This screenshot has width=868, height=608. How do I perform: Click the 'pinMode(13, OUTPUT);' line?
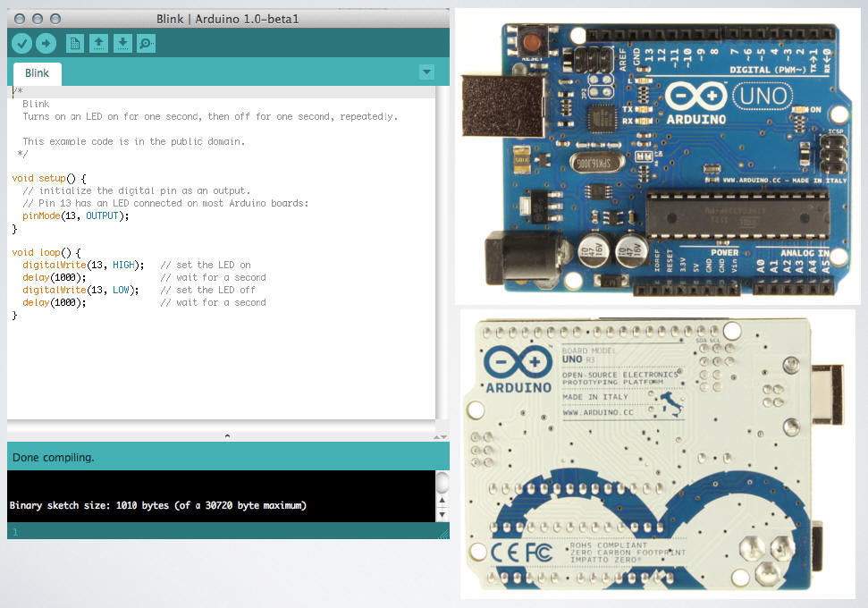click(76, 216)
